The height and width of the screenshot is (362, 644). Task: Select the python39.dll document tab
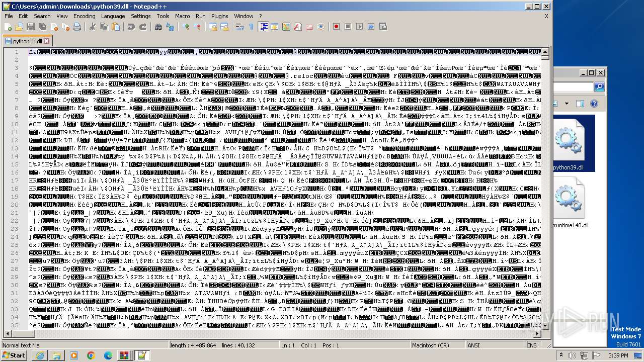[x=27, y=41]
